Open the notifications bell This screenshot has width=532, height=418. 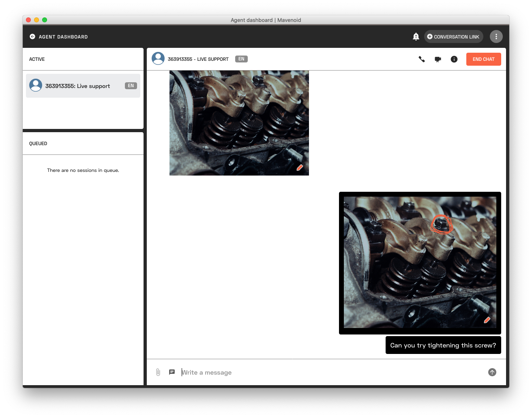pos(416,36)
